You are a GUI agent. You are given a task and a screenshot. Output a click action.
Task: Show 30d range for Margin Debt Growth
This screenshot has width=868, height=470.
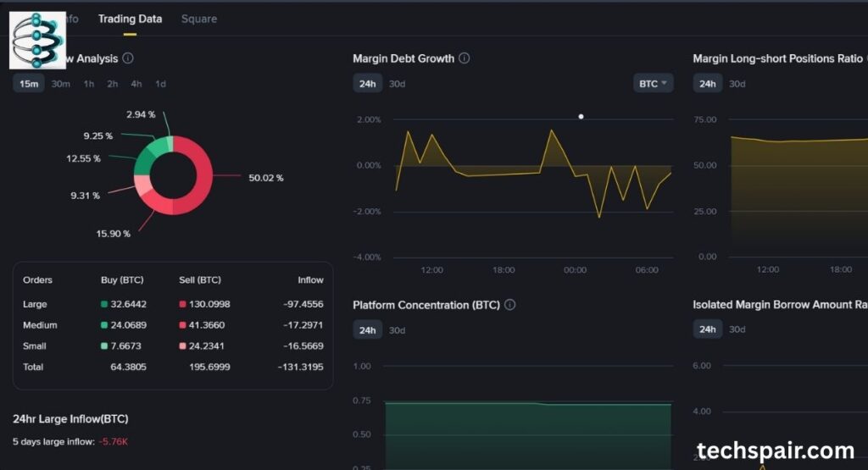pyautogui.click(x=397, y=84)
